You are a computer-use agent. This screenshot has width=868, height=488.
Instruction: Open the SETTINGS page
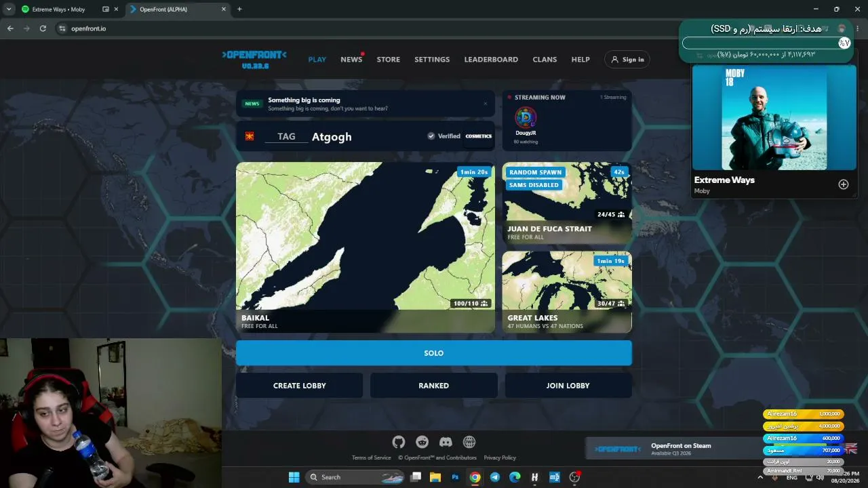(432, 60)
